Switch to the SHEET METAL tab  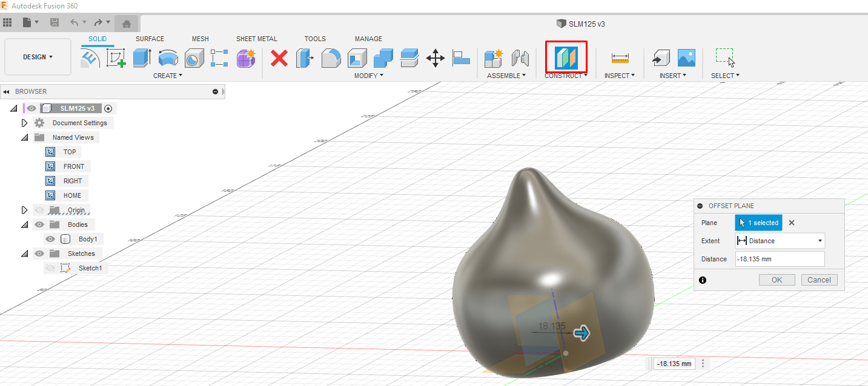(x=257, y=39)
